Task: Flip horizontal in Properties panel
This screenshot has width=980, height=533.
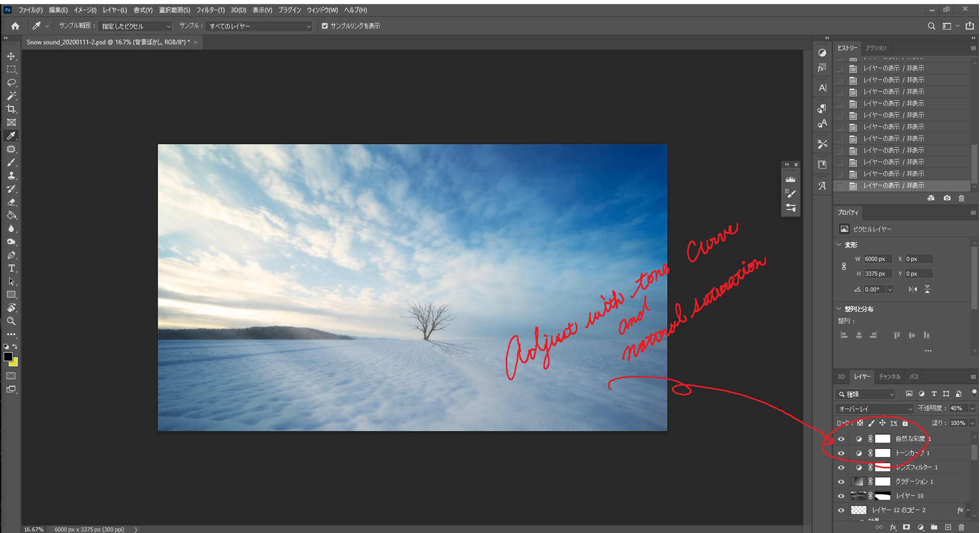Action: (x=913, y=289)
